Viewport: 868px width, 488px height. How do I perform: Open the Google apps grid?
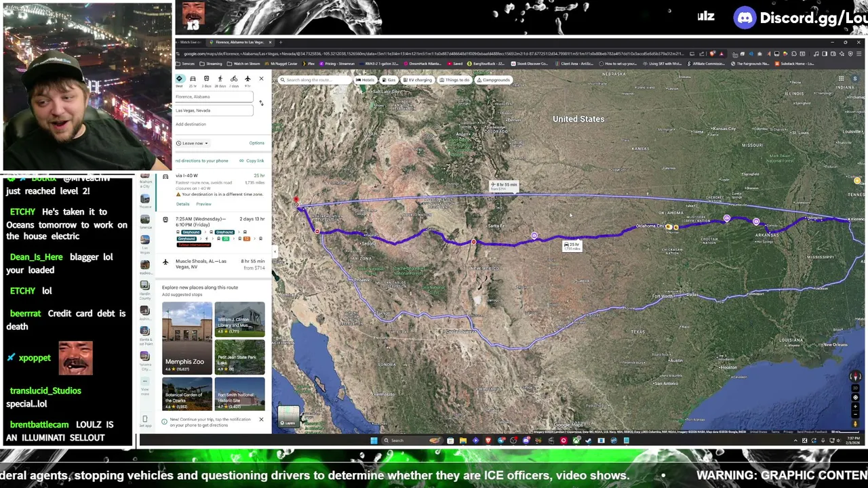(841, 79)
